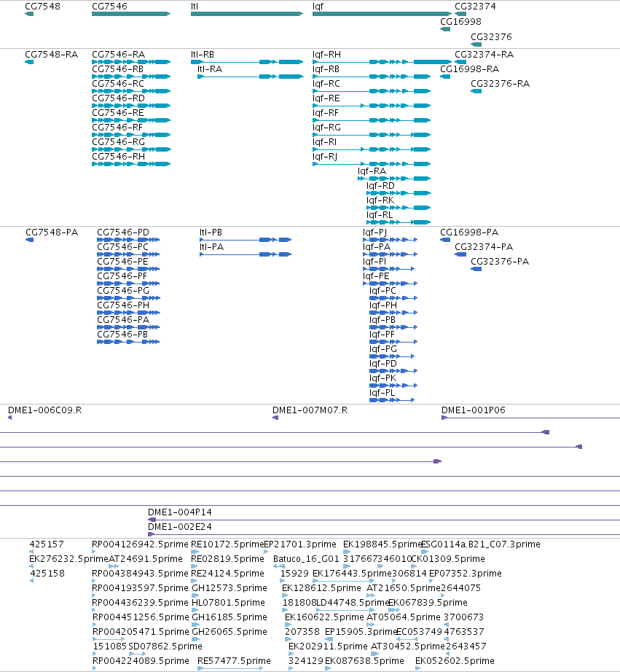The height and width of the screenshot is (672, 620).
Task: Select the GH12573.5prime EST label
Action: [229, 588]
